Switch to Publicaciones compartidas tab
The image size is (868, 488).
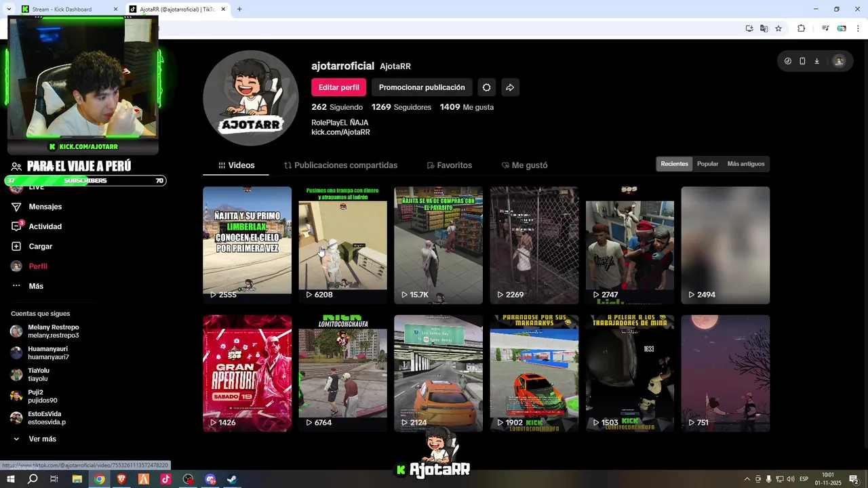[x=340, y=165]
